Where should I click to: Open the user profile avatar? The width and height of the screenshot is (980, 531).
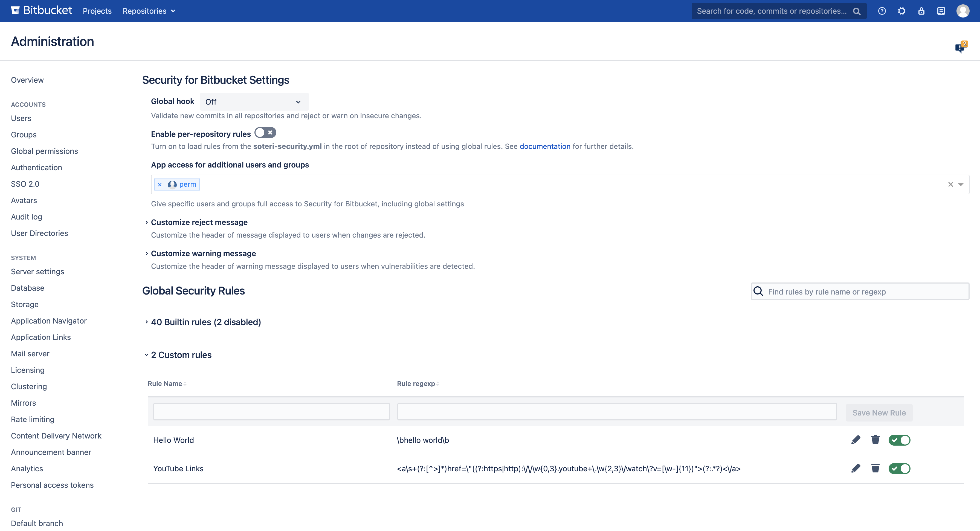tap(962, 11)
